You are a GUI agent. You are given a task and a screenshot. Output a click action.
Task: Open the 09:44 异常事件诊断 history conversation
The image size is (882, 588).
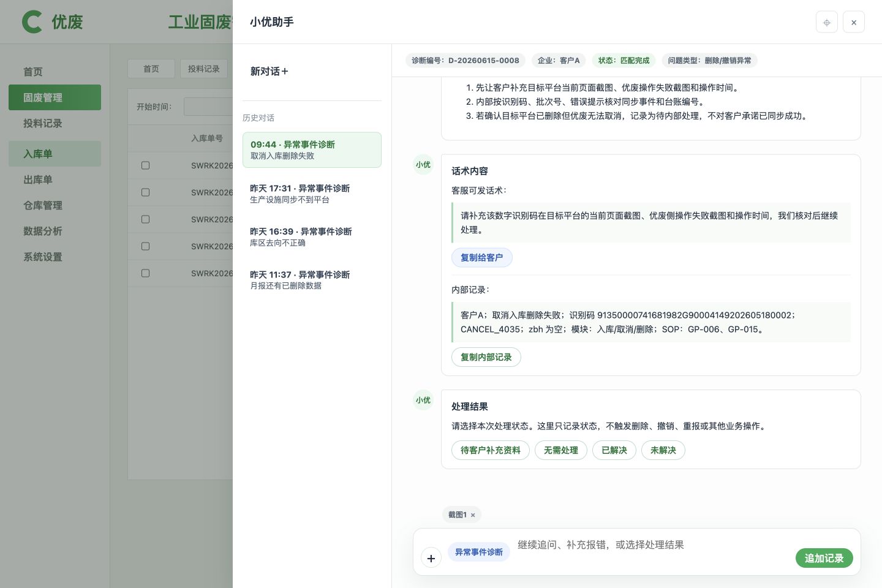pyautogui.click(x=312, y=149)
